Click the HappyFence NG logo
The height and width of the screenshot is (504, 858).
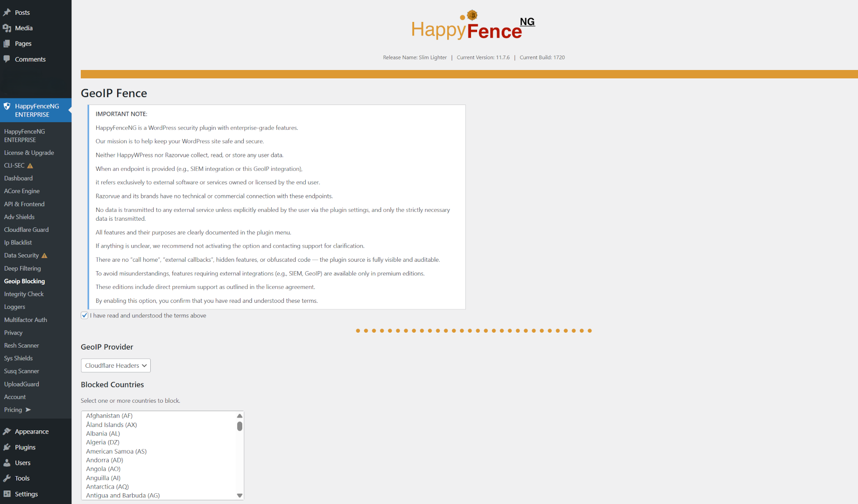pyautogui.click(x=473, y=25)
